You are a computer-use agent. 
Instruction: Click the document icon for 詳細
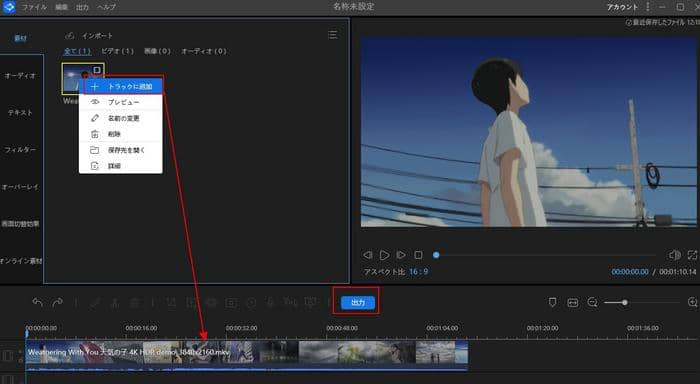(x=94, y=166)
